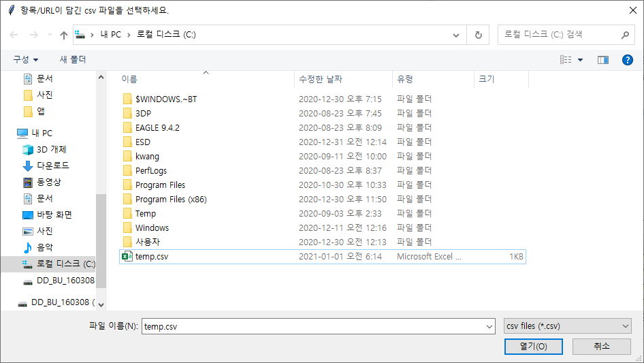Viewport: 644px width, 363px height.
Task: Close the file dialog window
Action: (633, 10)
